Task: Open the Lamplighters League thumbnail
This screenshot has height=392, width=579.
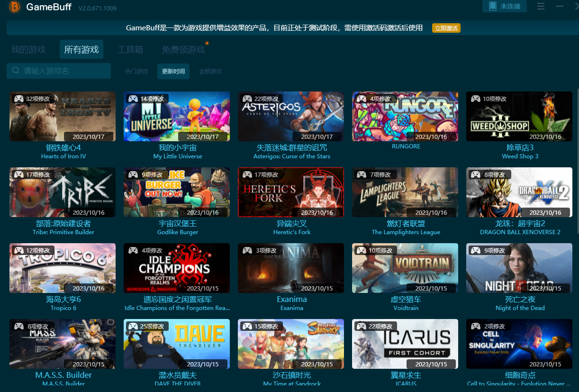Action: pos(405,192)
